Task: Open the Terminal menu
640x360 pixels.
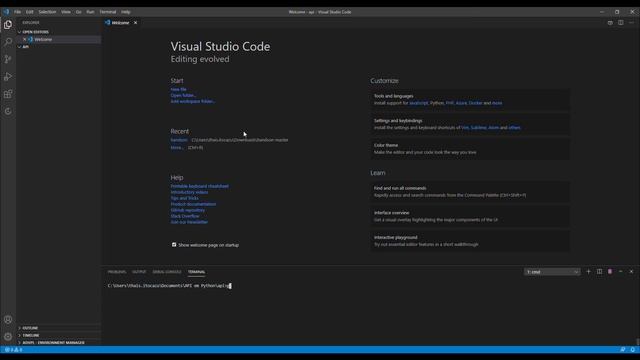Action: pos(108,12)
